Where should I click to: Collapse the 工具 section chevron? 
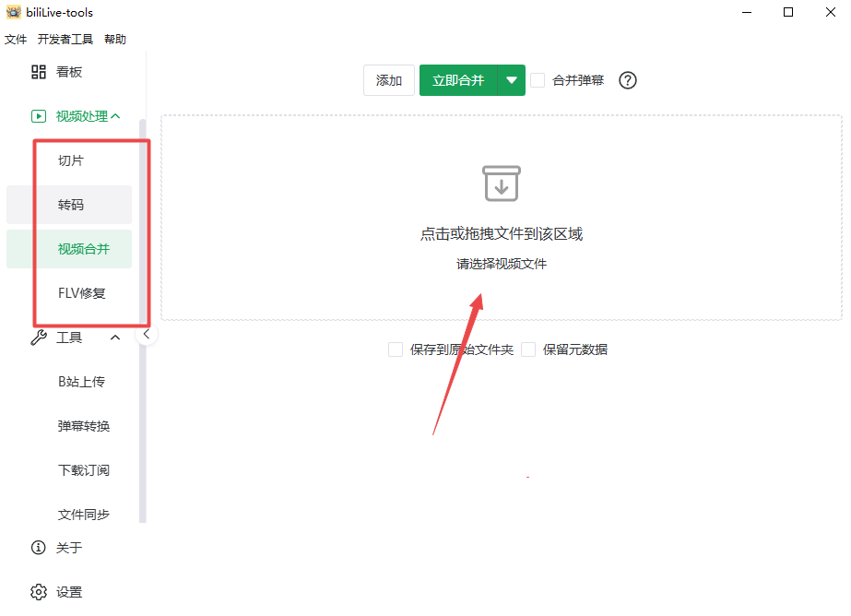pos(115,338)
